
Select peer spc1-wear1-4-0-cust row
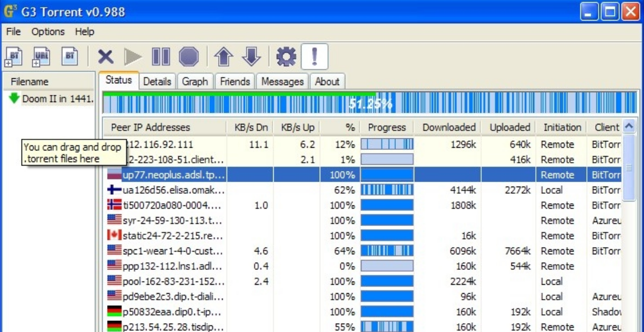pyautogui.click(x=361, y=250)
